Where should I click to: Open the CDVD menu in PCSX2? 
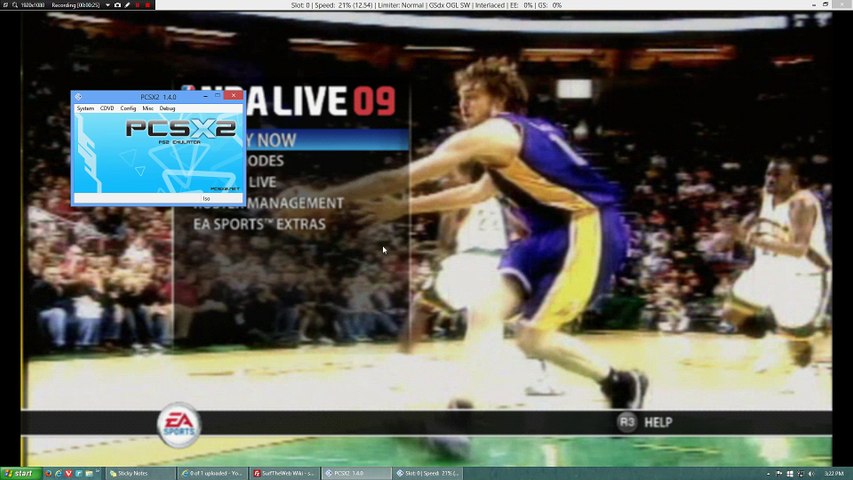tap(107, 108)
